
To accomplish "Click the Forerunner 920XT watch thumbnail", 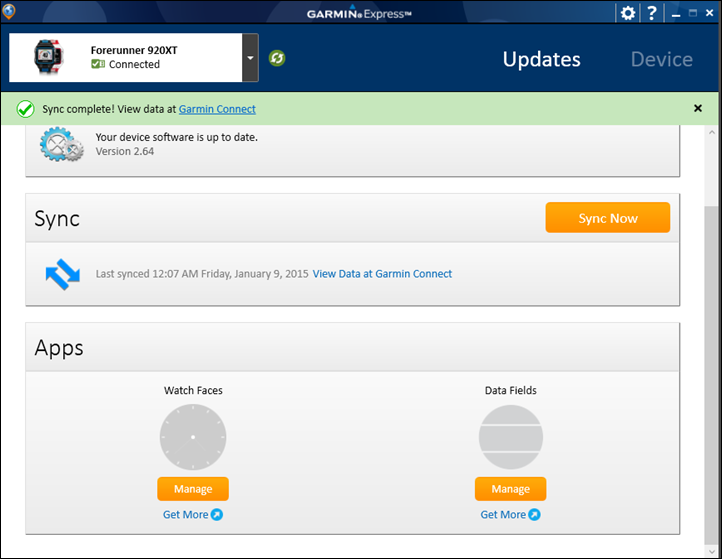I will (49, 58).
